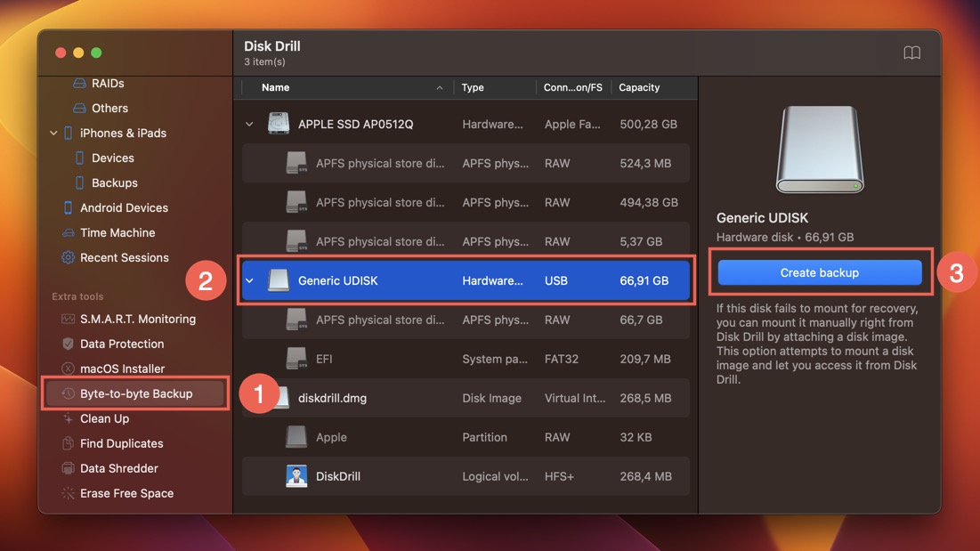Viewport: 980px width, 551px height.
Task: Click the Generic UDISK drive icon in list
Action: pyautogui.click(x=278, y=280)
